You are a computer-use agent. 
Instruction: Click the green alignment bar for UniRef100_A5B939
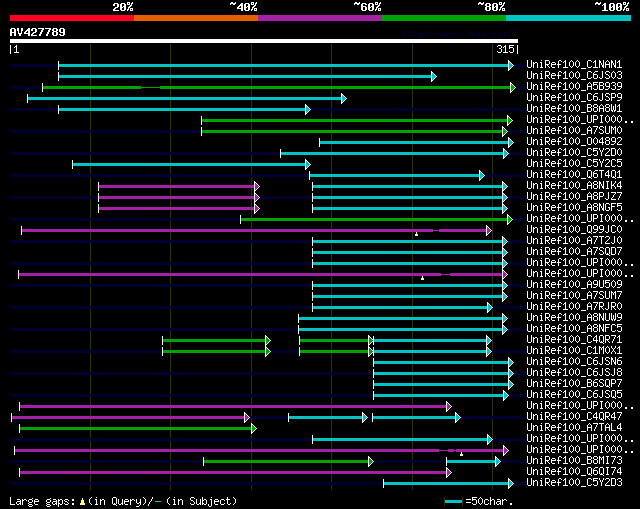[x=279, y=87]
